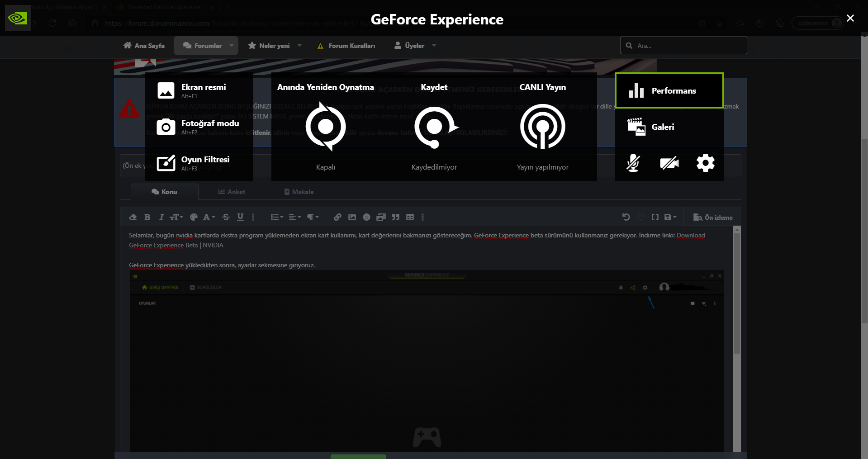The image size is (868, 459).
Task: Toggle bold formatting in the editor
Action: (x=147, y=217)
